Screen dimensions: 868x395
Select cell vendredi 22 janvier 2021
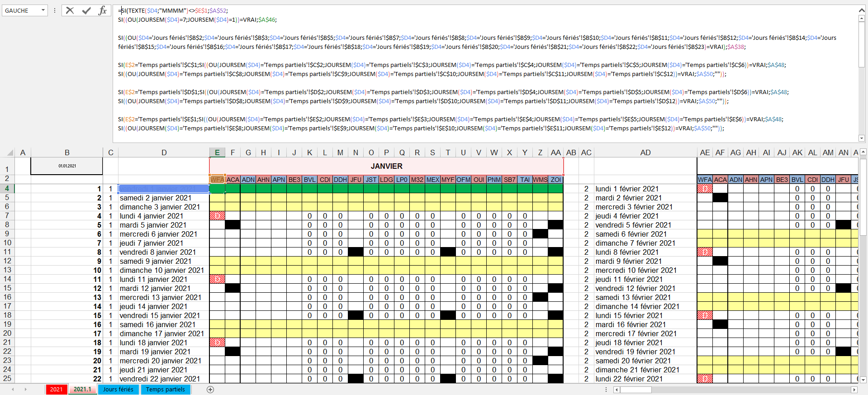(x=164, y=379)
